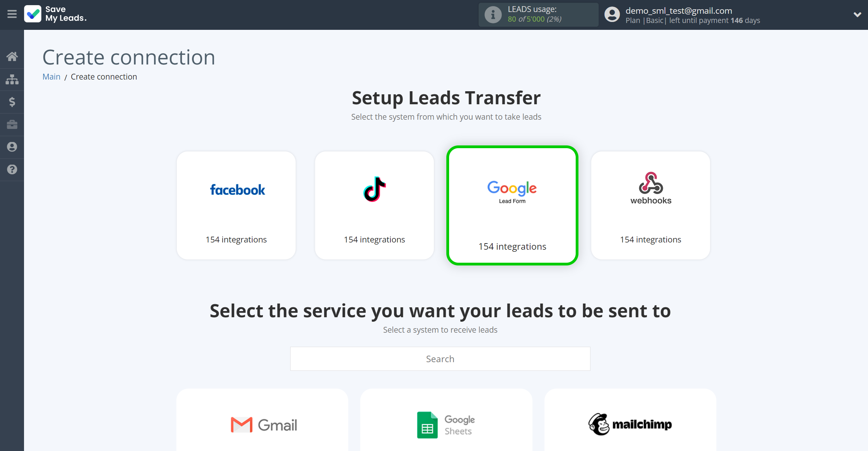Select the Mailchimp destination icon
The height and width of the screenshot is (451, 868).
click(x=630, y=424)
